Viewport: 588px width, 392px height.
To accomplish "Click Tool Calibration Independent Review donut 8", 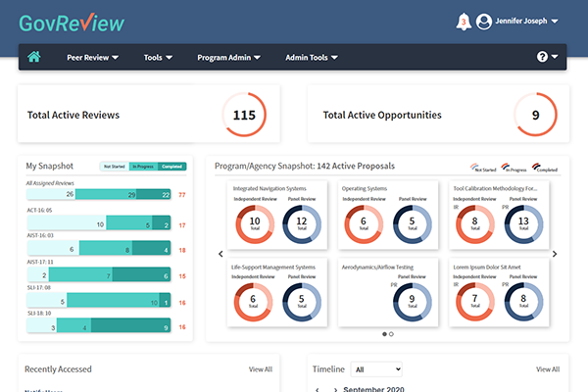I will coord(475,224).
